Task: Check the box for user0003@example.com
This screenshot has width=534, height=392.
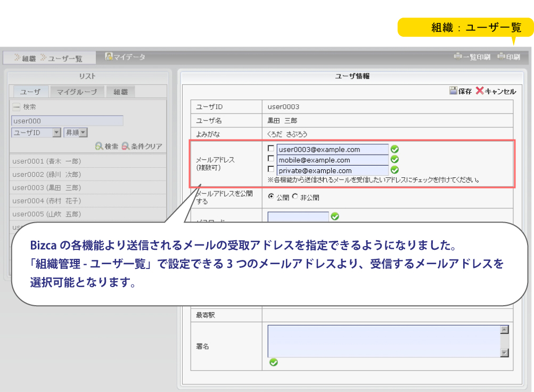Action: coord(271,148)
